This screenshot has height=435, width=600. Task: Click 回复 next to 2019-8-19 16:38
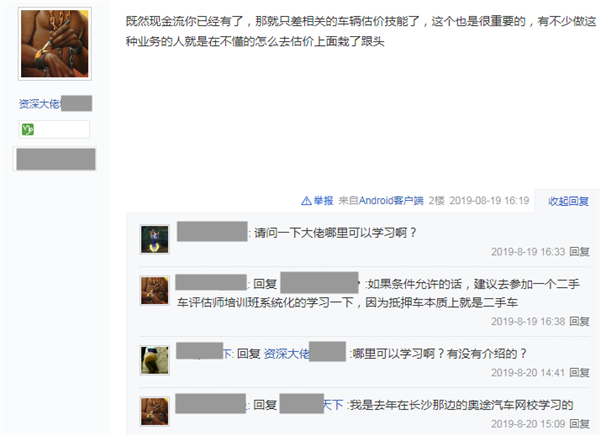[579, 321]
